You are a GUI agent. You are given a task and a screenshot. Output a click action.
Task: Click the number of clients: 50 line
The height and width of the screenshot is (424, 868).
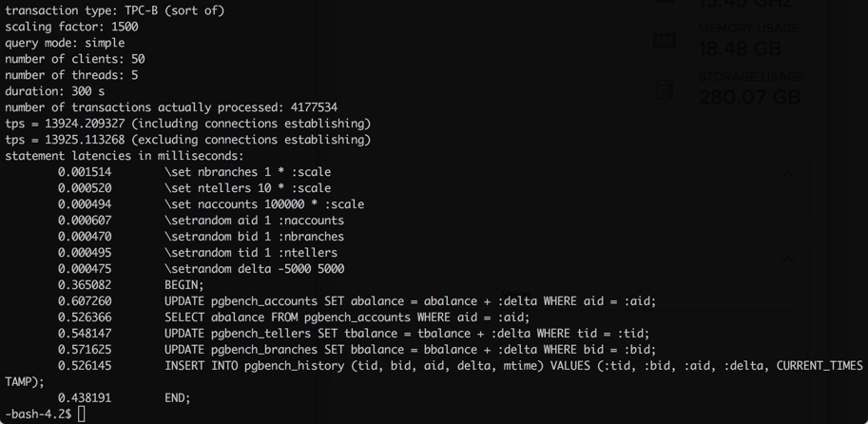tap(75, 59)
